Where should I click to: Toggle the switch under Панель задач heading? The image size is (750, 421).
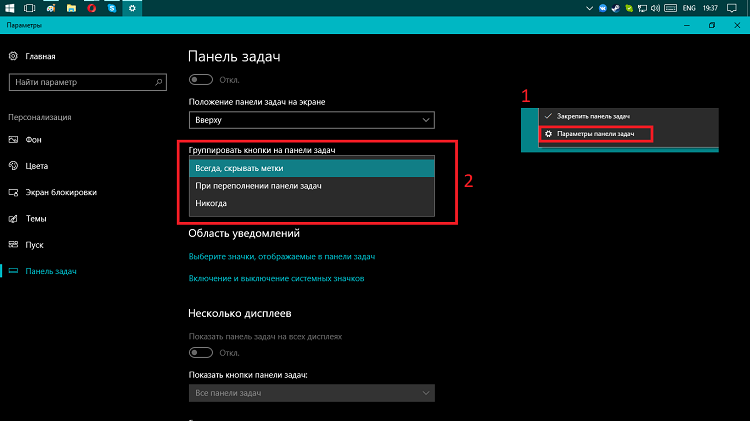coord(200,79)
